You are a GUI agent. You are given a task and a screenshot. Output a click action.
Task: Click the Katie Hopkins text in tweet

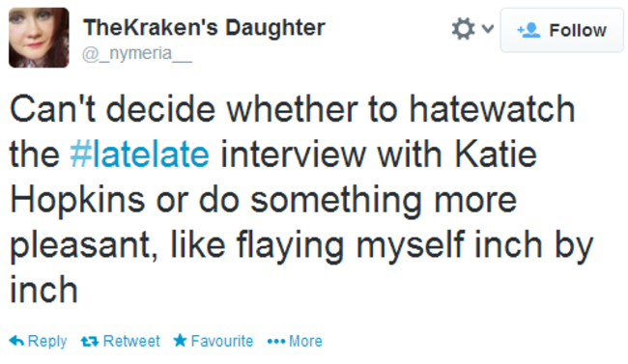pos(272,177)
